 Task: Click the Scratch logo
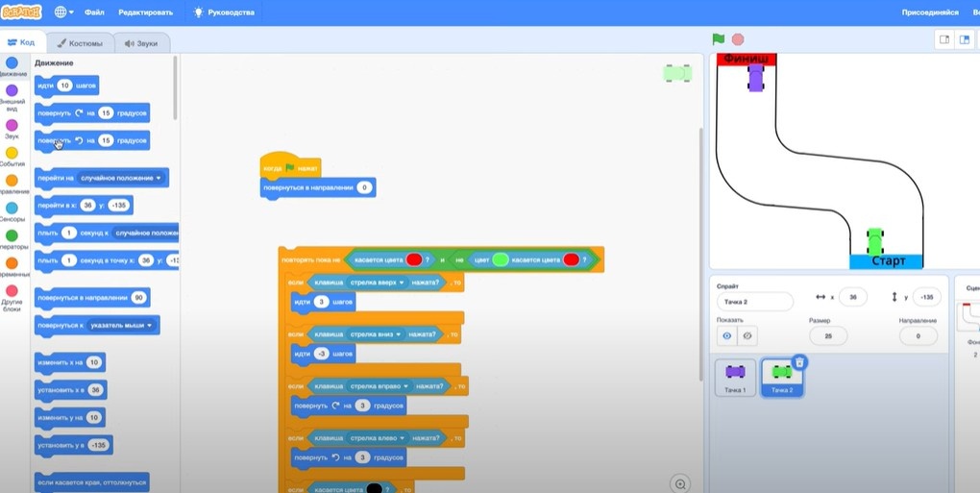click(21, 12)
